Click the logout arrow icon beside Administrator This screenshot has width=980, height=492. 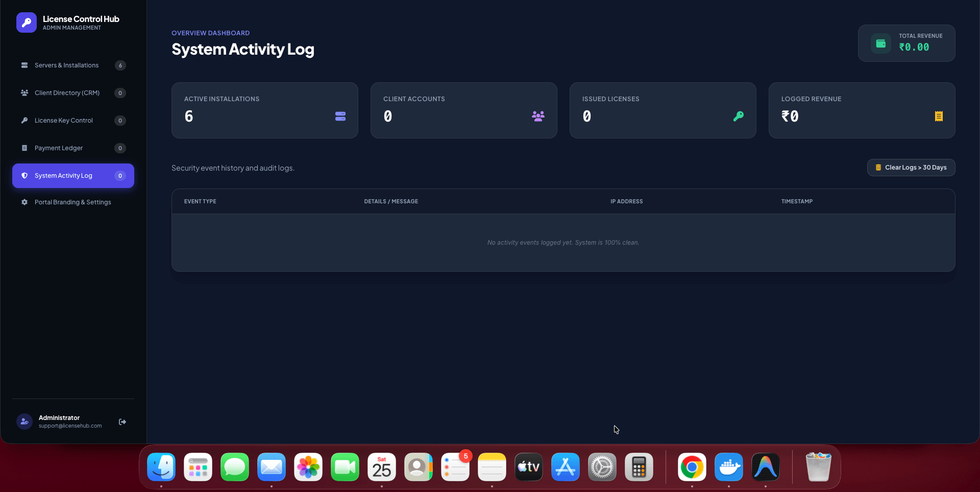click(x=122, y=421)
